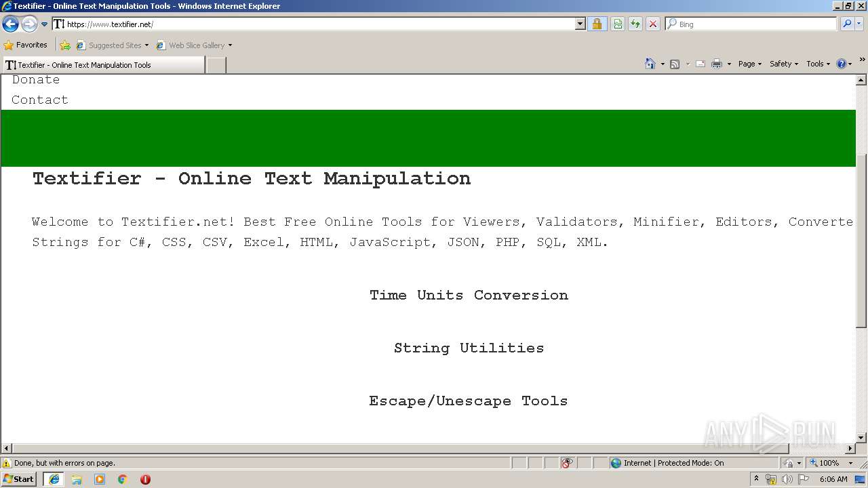Click the RSS feeds icon
Image resolution: width=868 pixels, height=488 pixels.
pos(675,64)
